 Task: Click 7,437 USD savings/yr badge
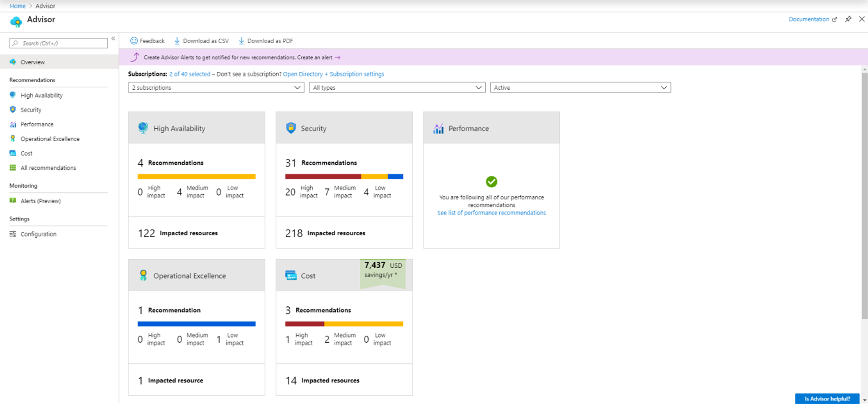383,274
